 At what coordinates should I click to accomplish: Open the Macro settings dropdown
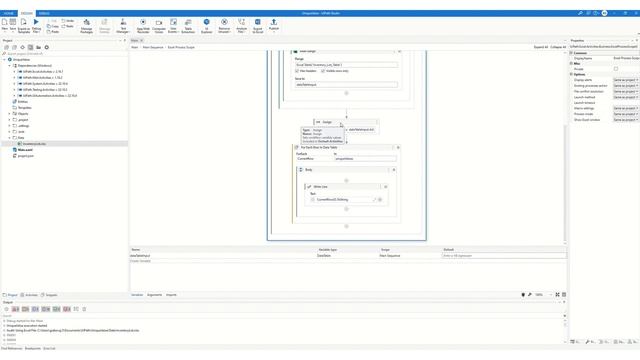pos(625,108)
